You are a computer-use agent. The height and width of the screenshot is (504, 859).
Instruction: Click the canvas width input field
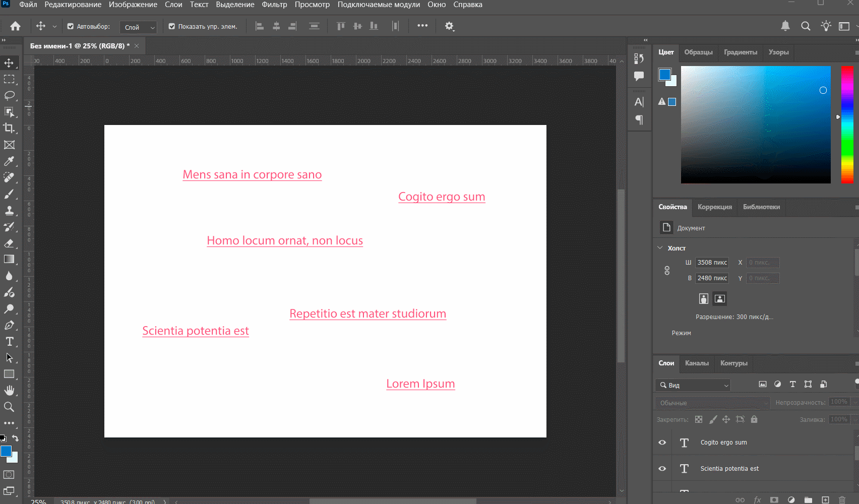[x=712, y=263]
